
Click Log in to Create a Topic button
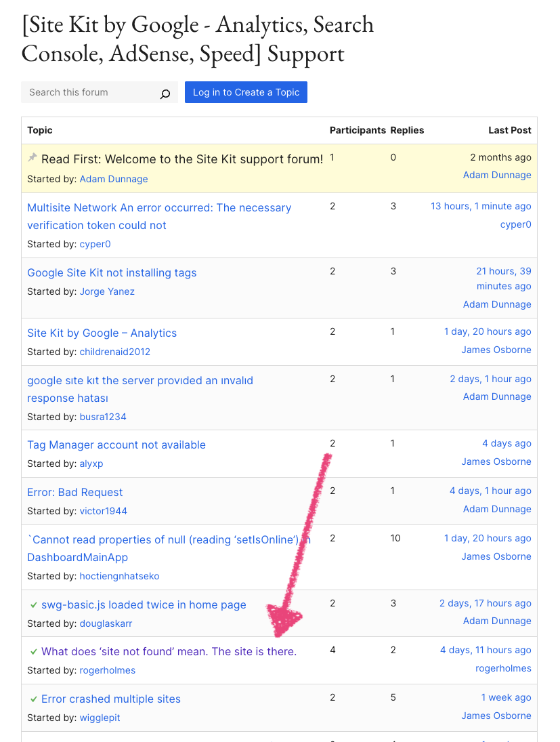click(x=246, y=92)
